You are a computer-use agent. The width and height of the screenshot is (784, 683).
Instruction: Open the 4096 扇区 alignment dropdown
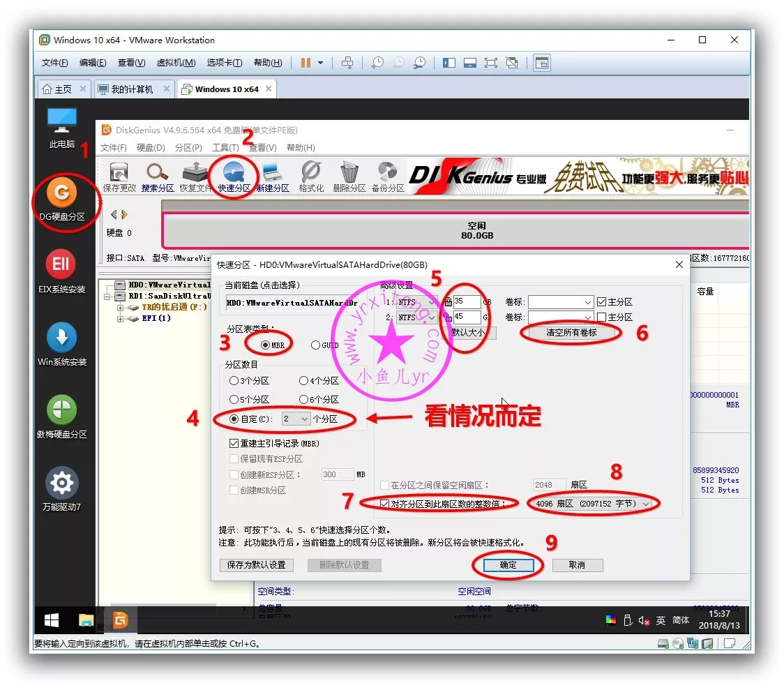click(x=592, y=504)
